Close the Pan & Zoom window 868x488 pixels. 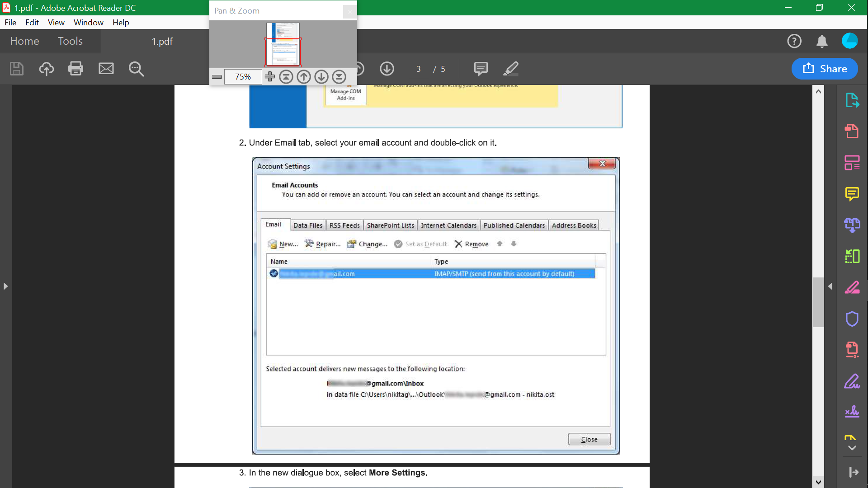point(349,11)
